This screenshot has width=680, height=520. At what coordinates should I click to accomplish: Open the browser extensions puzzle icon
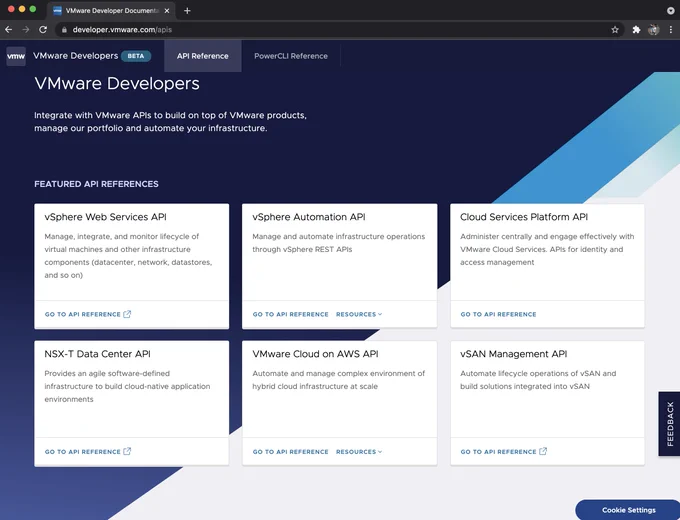636,30
